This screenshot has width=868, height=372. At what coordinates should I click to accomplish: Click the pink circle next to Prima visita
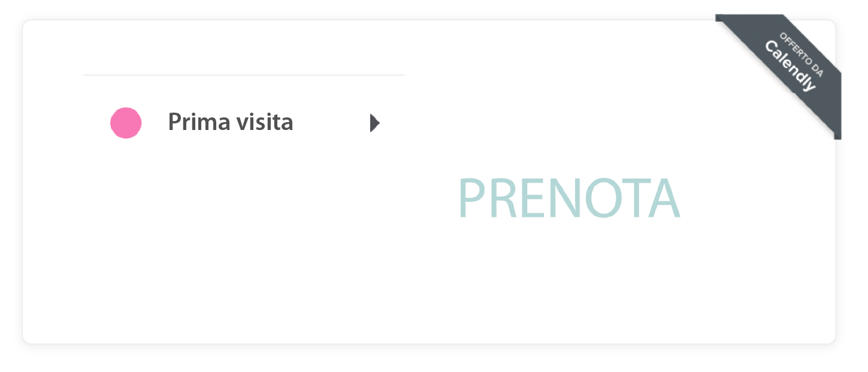[x=126, y=123]
